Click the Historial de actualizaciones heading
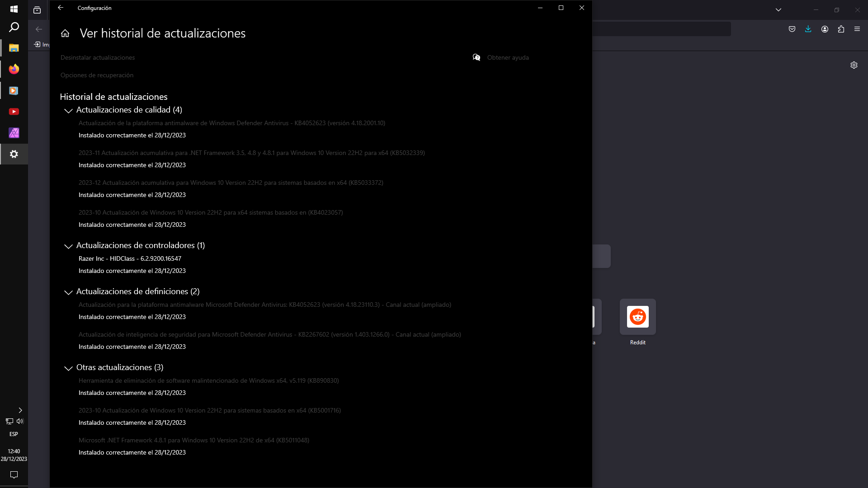 pyautogui.click(x=113, y=97)
